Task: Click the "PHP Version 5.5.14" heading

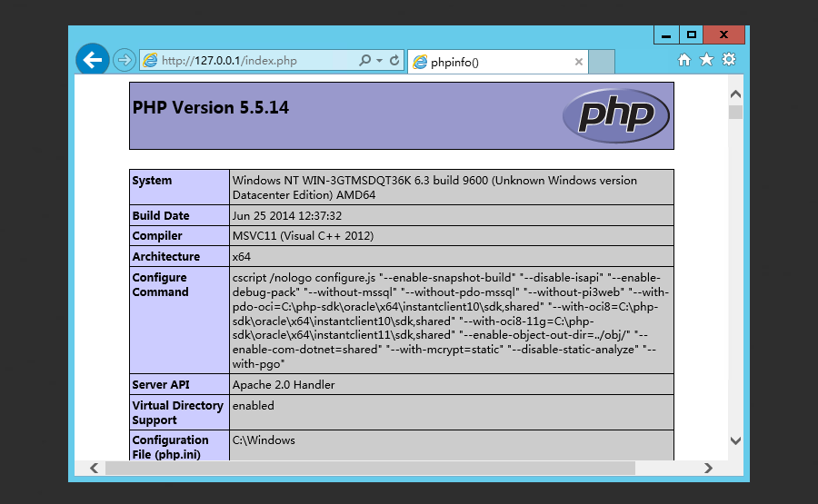Action: tap(210, 107)
